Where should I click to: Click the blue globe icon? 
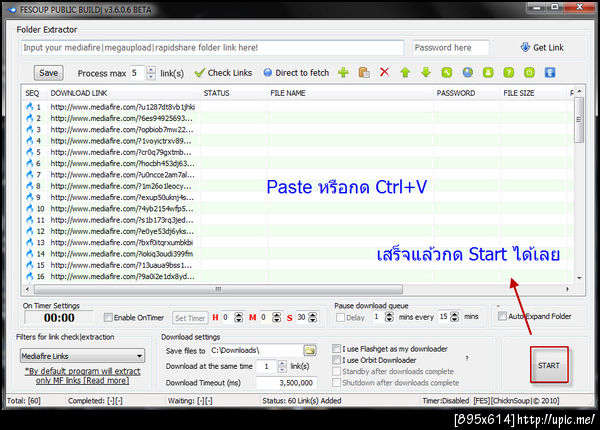click(x=468, y=72)
